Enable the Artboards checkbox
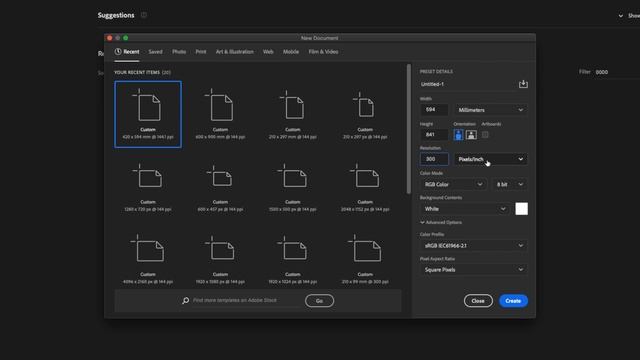Image resolution: width=640 pixels, height=360 pixels. (485, 134)
